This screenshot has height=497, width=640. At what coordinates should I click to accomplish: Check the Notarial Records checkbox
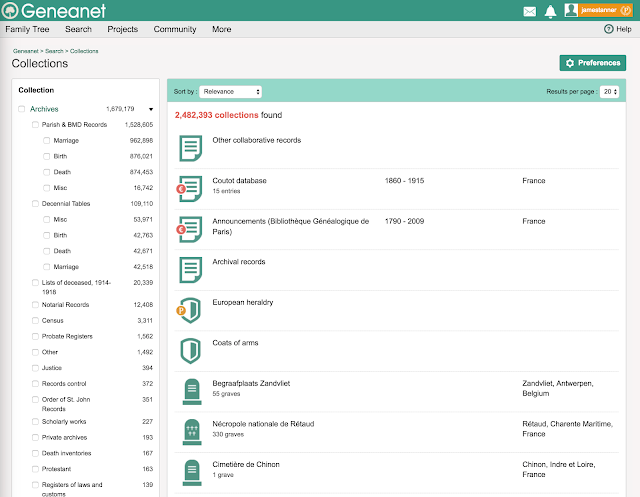click(x=35, y=304)
